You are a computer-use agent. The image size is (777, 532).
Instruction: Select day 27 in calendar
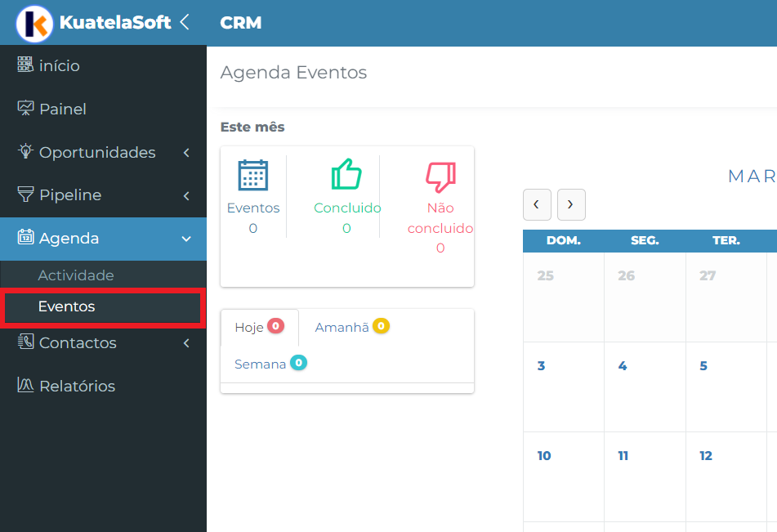click(726, 297)
